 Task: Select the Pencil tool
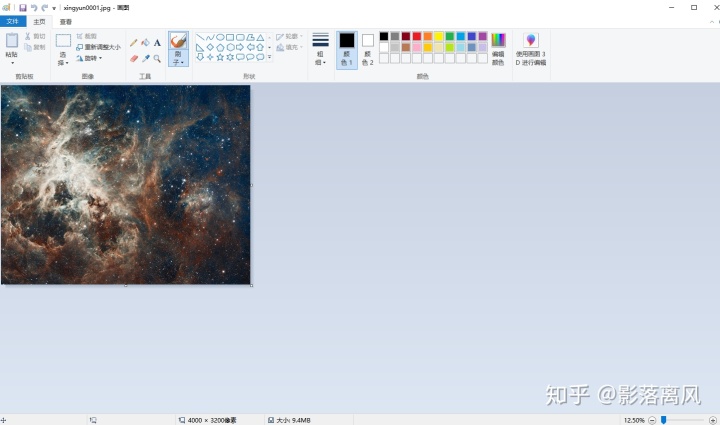click(x=134, y=43)
